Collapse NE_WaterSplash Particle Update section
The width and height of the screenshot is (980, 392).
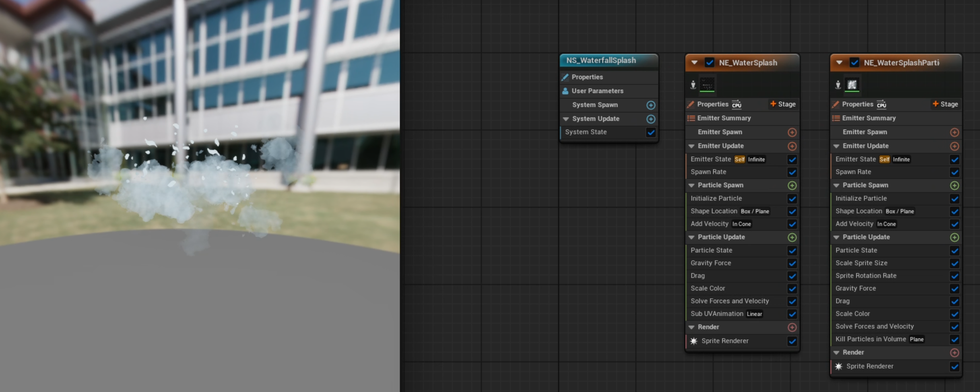pos(691,237)
